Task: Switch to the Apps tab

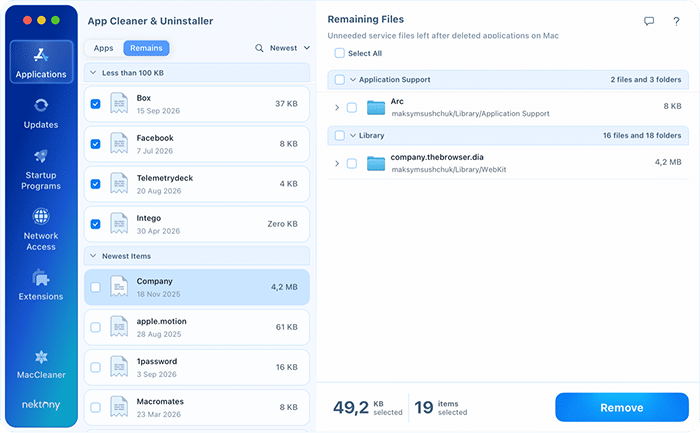Action: 104,48
